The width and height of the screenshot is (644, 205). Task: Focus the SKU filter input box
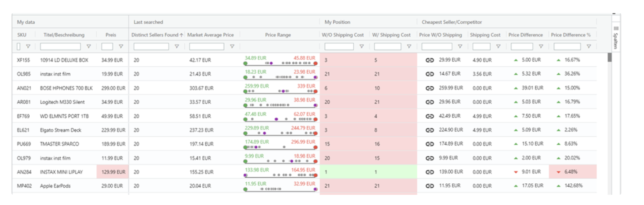[18, 47]
